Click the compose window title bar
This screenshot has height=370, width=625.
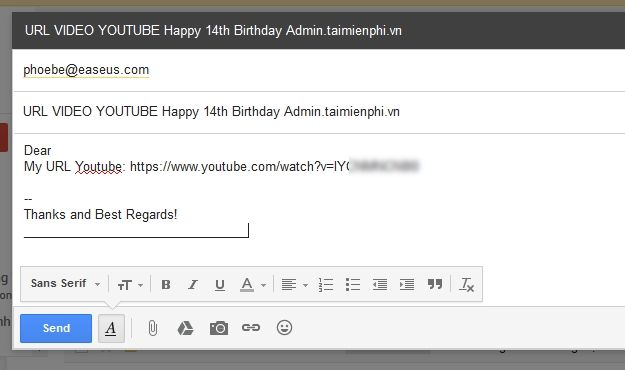tap(318, 31)
